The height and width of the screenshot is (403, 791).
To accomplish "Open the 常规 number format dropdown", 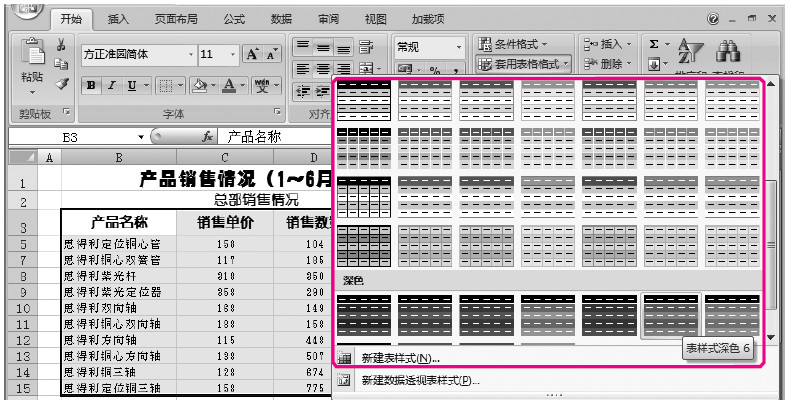I will click(459, 47).
